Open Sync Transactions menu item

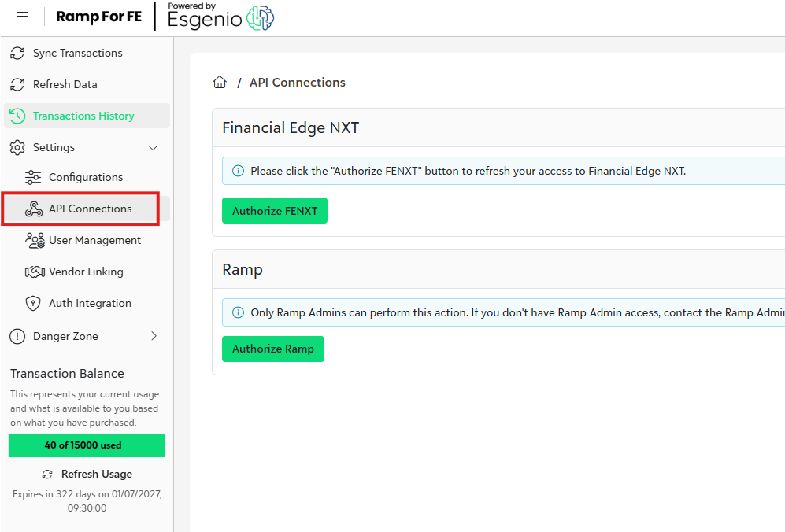[x=87, y=53]
